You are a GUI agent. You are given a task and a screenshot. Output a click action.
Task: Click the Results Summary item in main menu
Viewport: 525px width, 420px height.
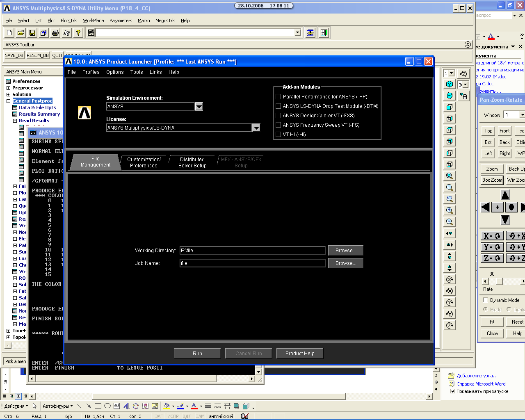click(39, 114)
